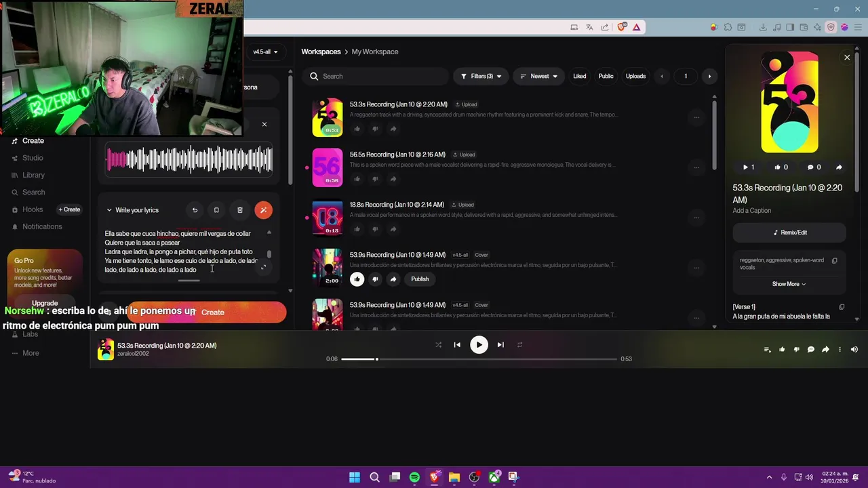Image resolution: width=868 pixels, height=488 pixels.
Task: Remove the uploaded audio with the X
Action: coord(264,124)
